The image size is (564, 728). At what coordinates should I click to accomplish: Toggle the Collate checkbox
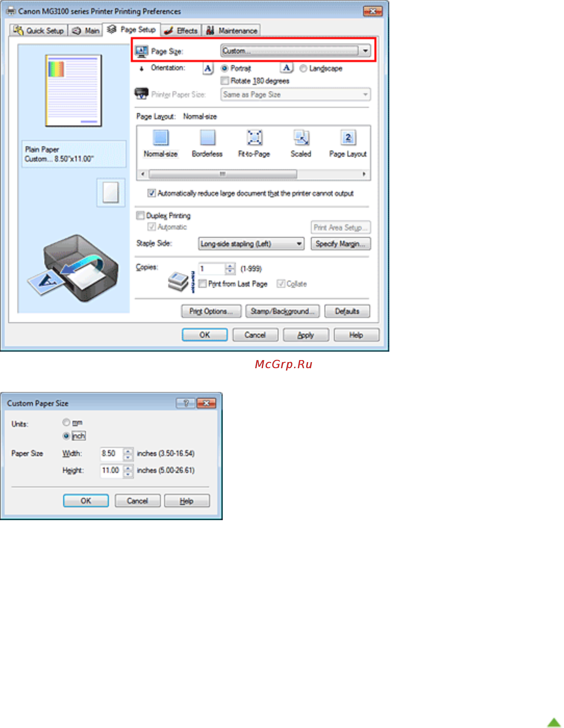281,284
